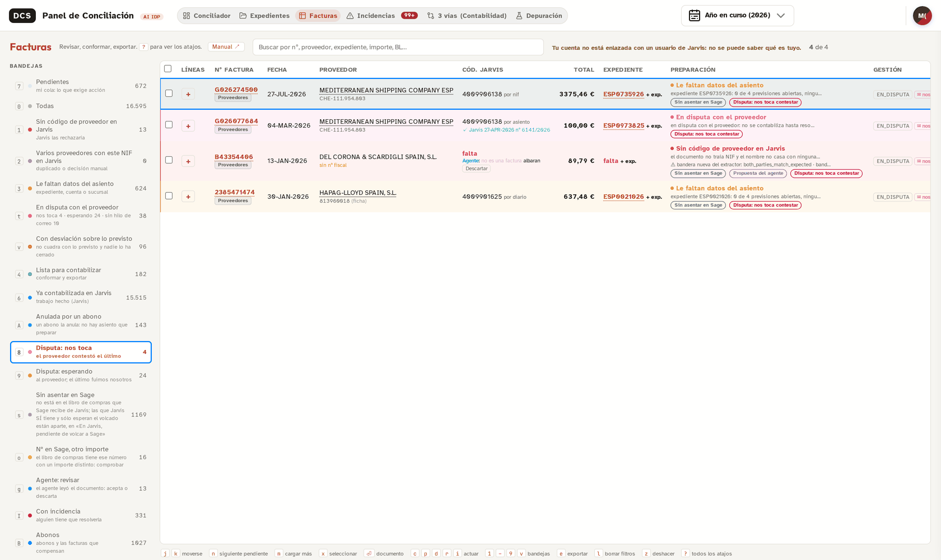Click mail 'nos' icon in 2385471474 row
Screen dimensions: 941x560
tap(923, 197)
